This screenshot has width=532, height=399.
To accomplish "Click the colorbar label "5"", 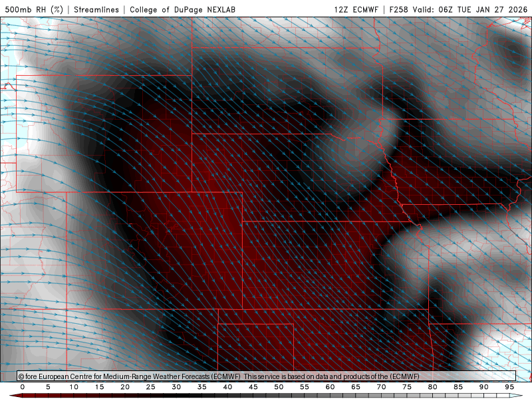I will pos(48,387).
